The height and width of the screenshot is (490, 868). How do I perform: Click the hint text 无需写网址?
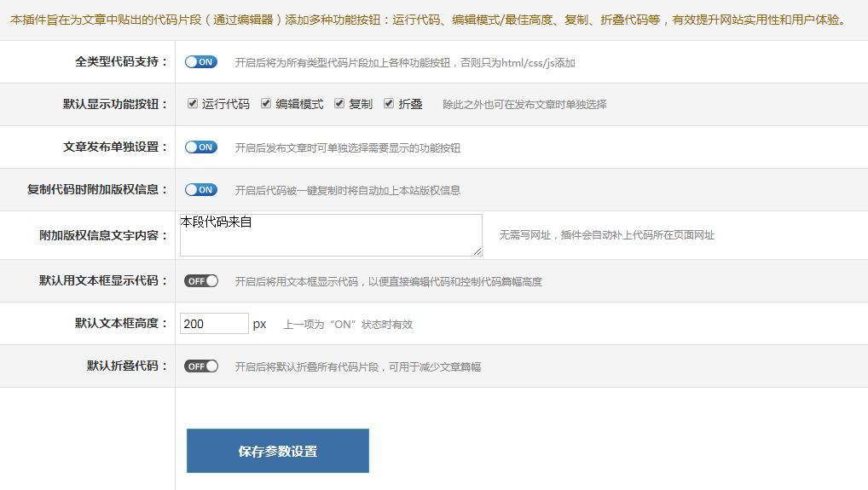pos(606,235)
